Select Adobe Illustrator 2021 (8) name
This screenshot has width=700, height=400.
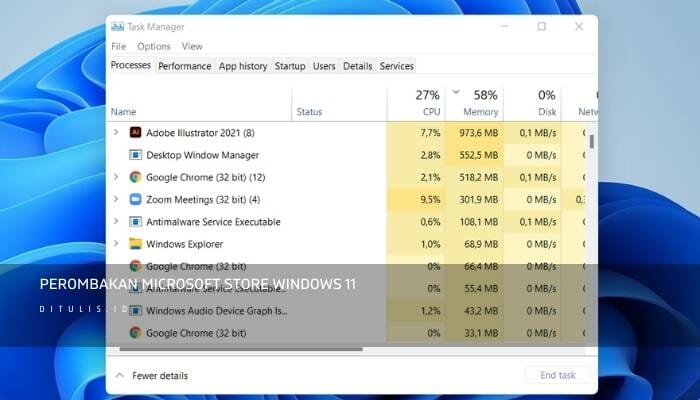[x=200, y=133]
